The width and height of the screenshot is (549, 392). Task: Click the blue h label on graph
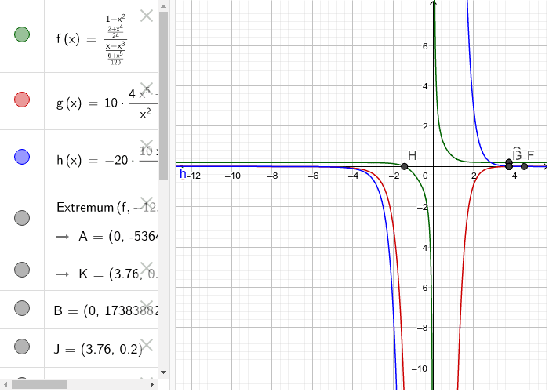183,174
